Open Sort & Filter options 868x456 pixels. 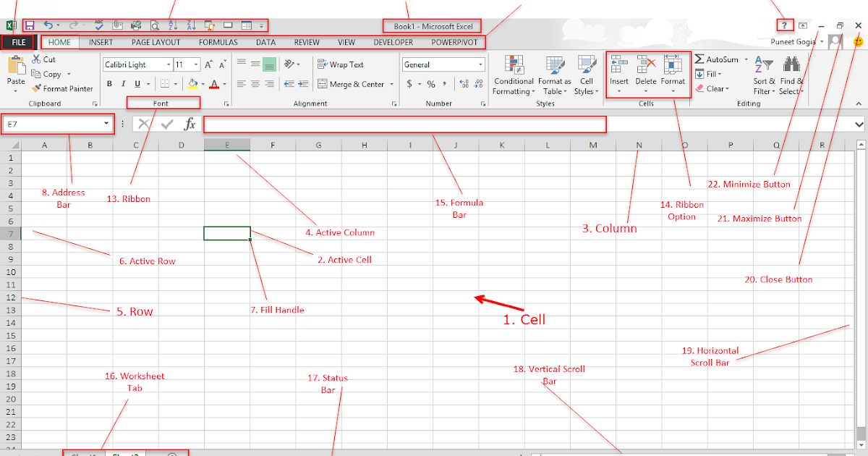tap(764, 75)
